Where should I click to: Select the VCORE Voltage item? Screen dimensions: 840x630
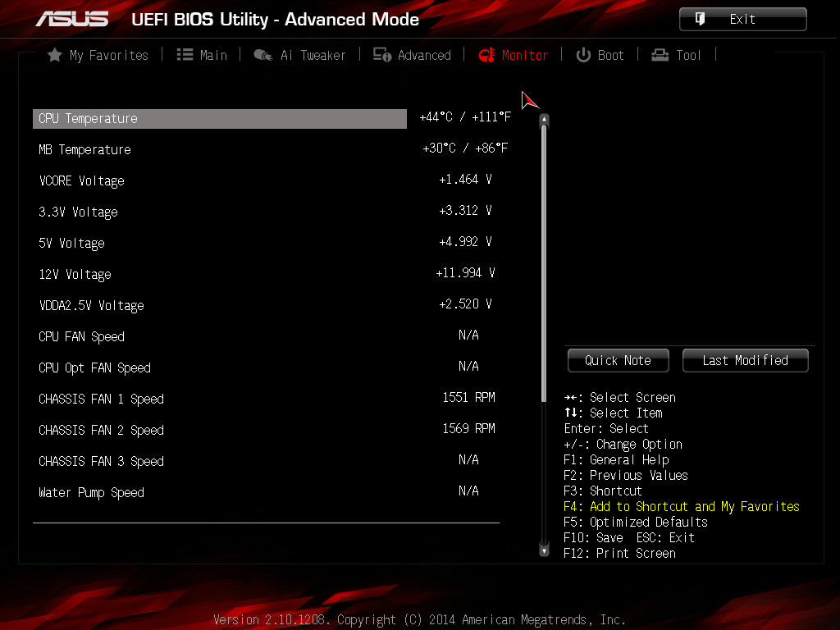point(81,181)
